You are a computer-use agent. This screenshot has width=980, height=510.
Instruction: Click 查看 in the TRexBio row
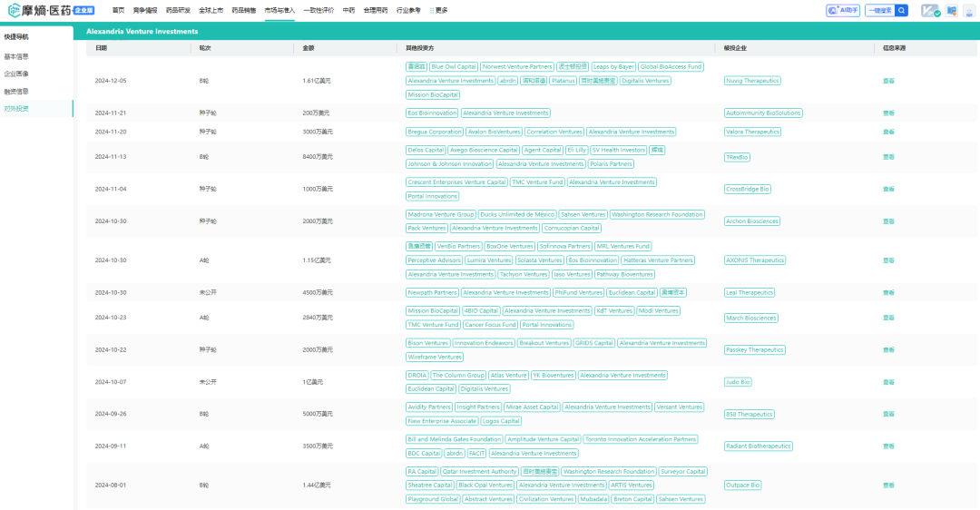(888, 157)
